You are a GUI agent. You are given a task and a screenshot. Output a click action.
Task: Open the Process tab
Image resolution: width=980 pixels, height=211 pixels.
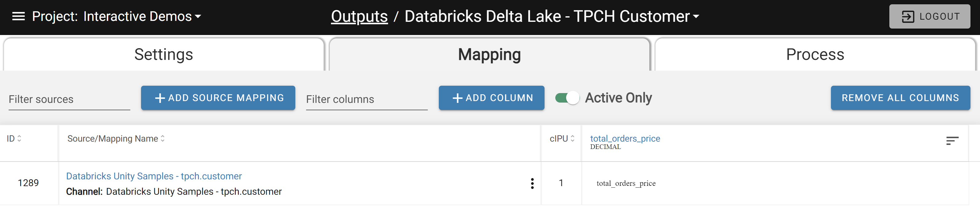pyautogui.click(x=815, y=54)
